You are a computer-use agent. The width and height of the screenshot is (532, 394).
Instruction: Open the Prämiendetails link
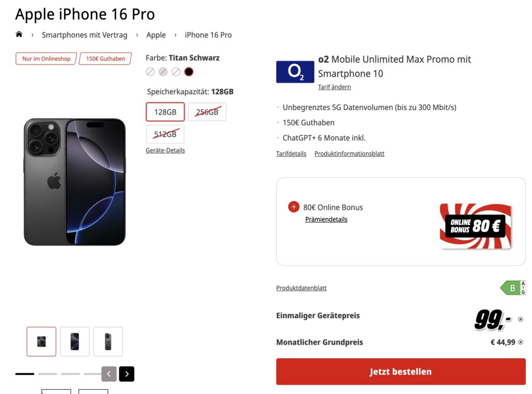[x=326, y=219]
